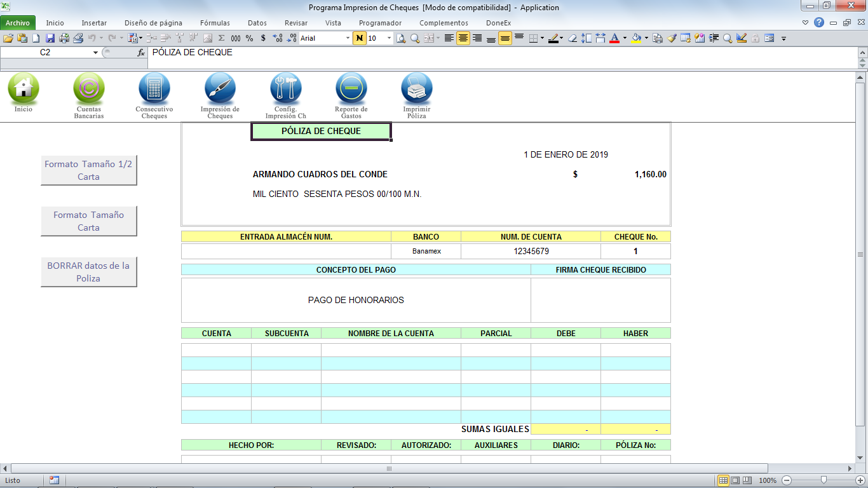Click Formato Tamaño 1/2 Carta button
The image size is (868, 488).
88,170
